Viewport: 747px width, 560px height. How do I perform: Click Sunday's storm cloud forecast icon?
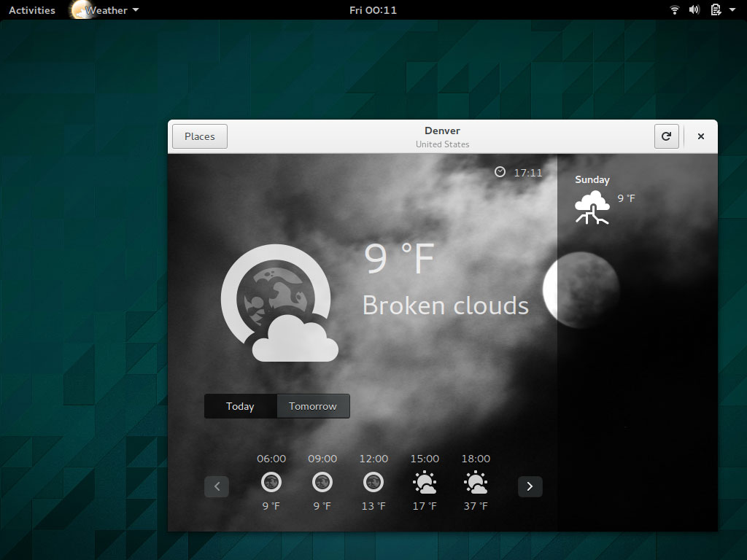point(592,206)
